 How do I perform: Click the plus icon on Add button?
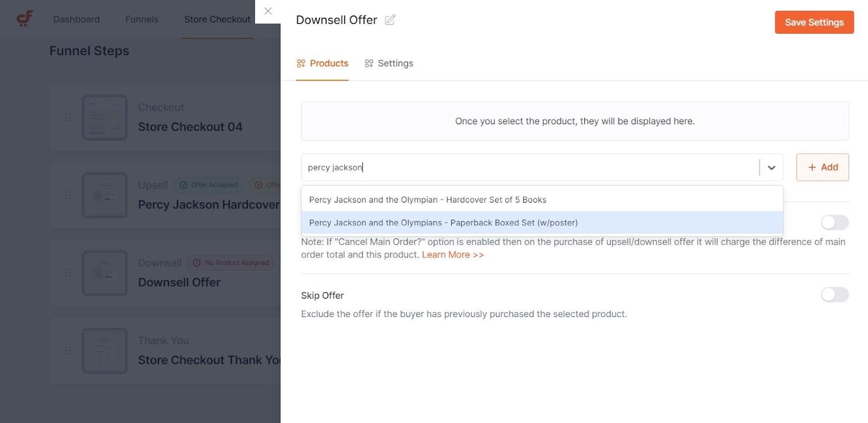812,167
